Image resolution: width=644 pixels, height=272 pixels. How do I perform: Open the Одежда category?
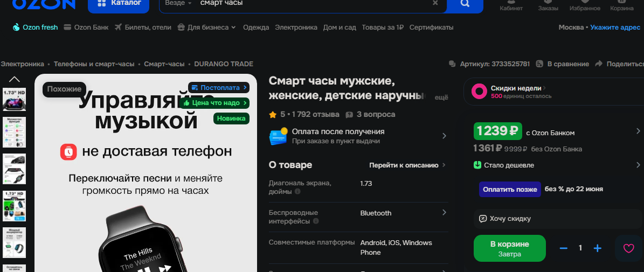click(256, 27)
